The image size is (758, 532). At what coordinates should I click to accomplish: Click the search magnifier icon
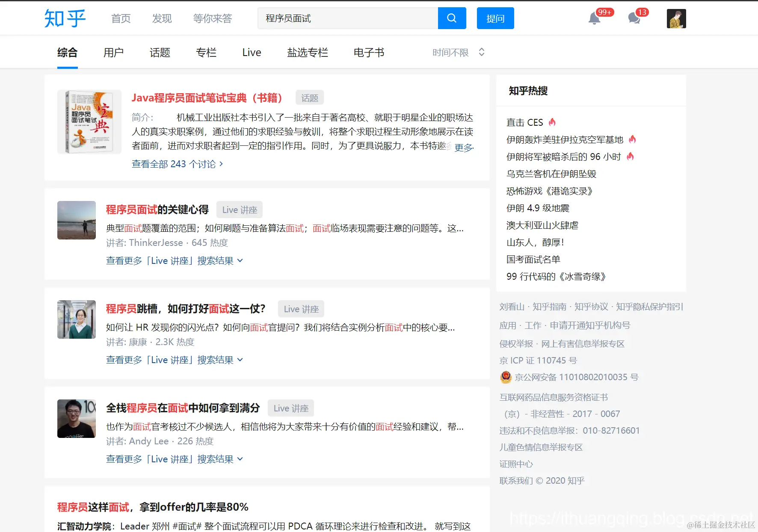click(452, 18)
